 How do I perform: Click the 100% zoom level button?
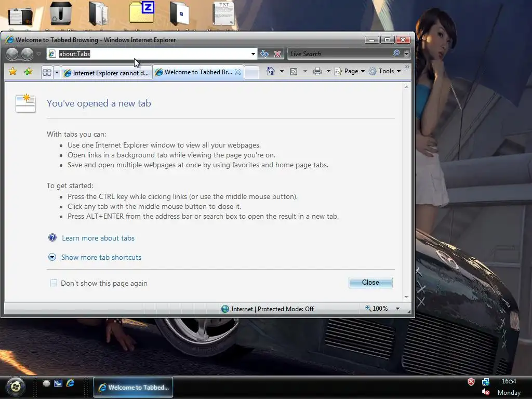click(377, 309)
